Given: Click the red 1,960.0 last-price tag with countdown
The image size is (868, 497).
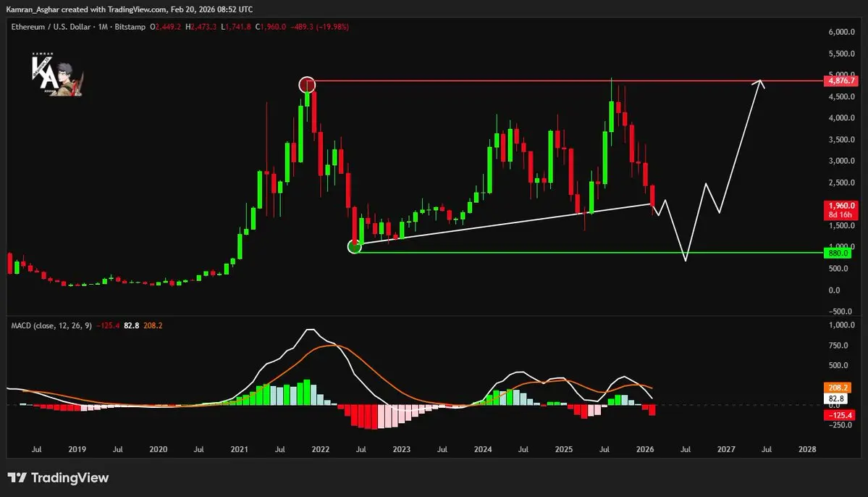Looking at the screenshot, I should pos(841,210).
